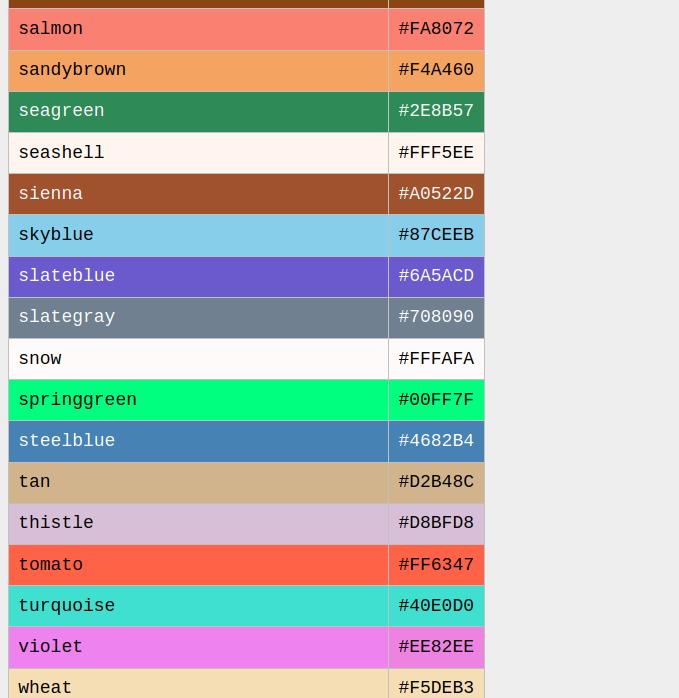Click the thistle color name
The width and height of the screenshot is (679, 698).
56,523
